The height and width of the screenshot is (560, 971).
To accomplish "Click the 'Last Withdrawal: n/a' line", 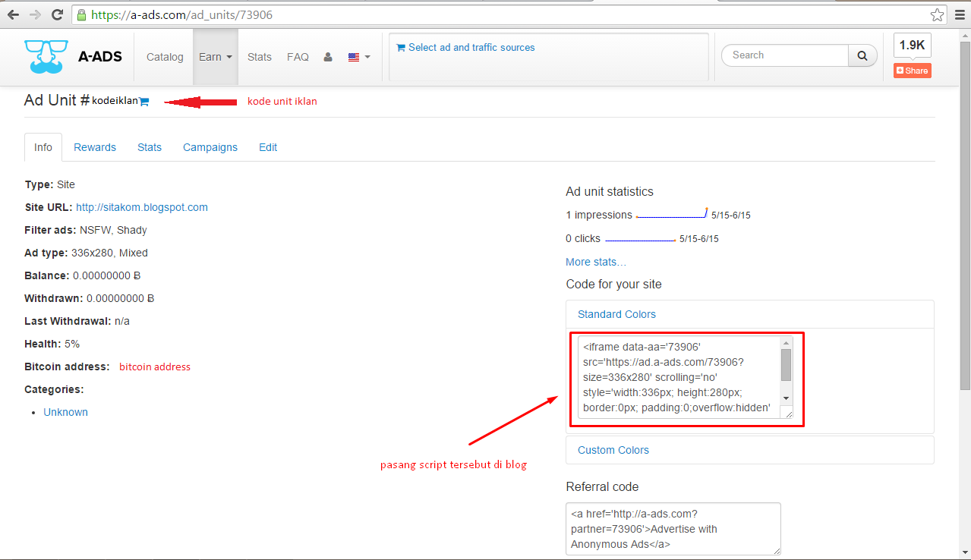I will pos(77,321).
